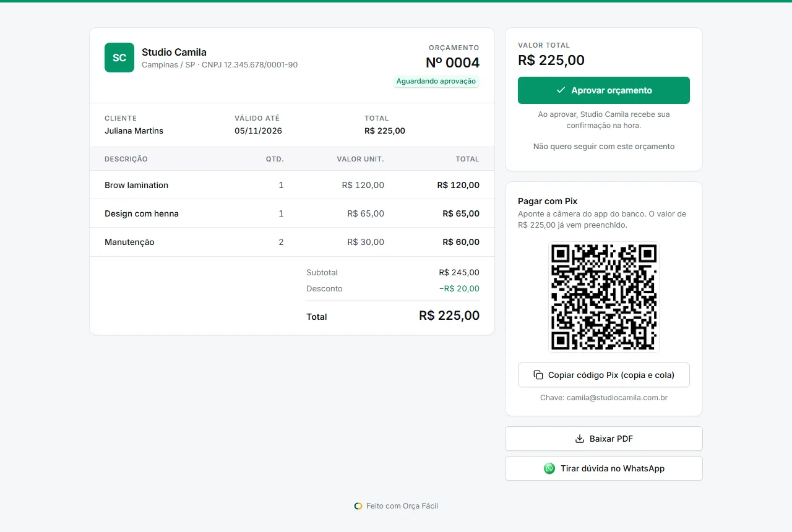
Task: Click the Subtotal value R$ 245,00
Action: click(x=459, y=272)
